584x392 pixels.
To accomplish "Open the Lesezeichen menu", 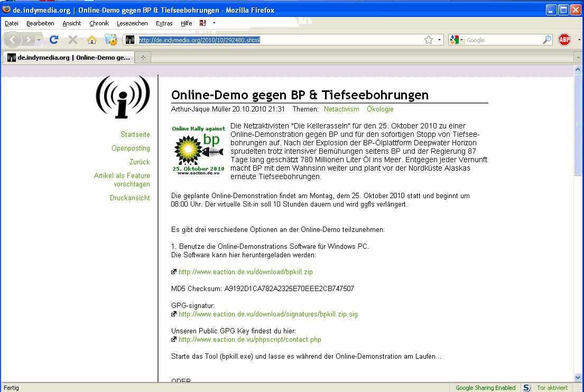I will point(132,23).
